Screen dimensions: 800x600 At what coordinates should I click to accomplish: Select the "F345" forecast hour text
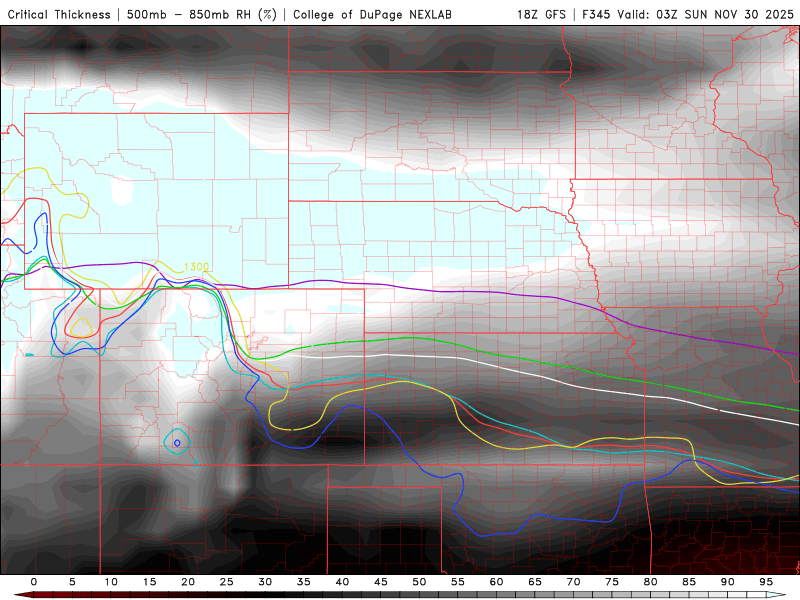click(596, 14)
